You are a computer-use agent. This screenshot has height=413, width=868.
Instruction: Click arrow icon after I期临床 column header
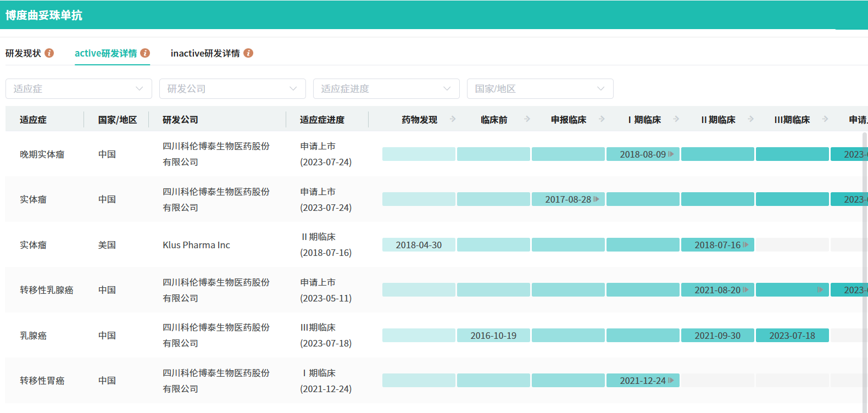click(x=676, y=119)
